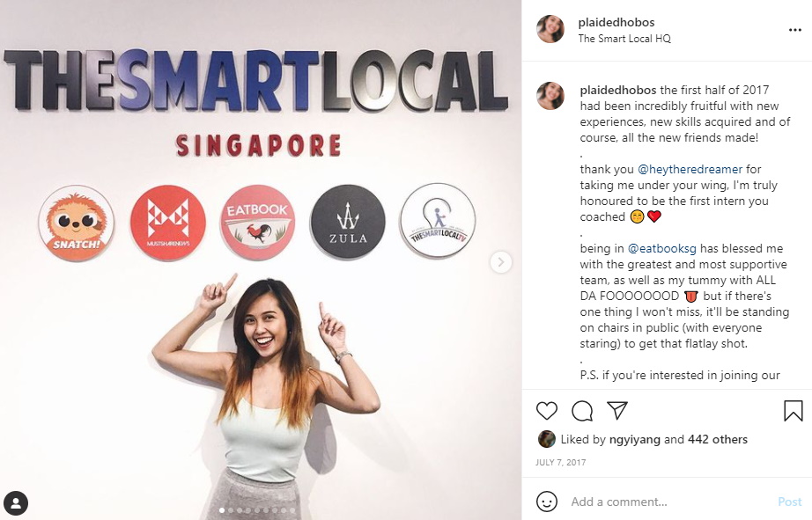Open emoji picker smiley icon
The image size is (812, 520).
[x=547, y=502]
